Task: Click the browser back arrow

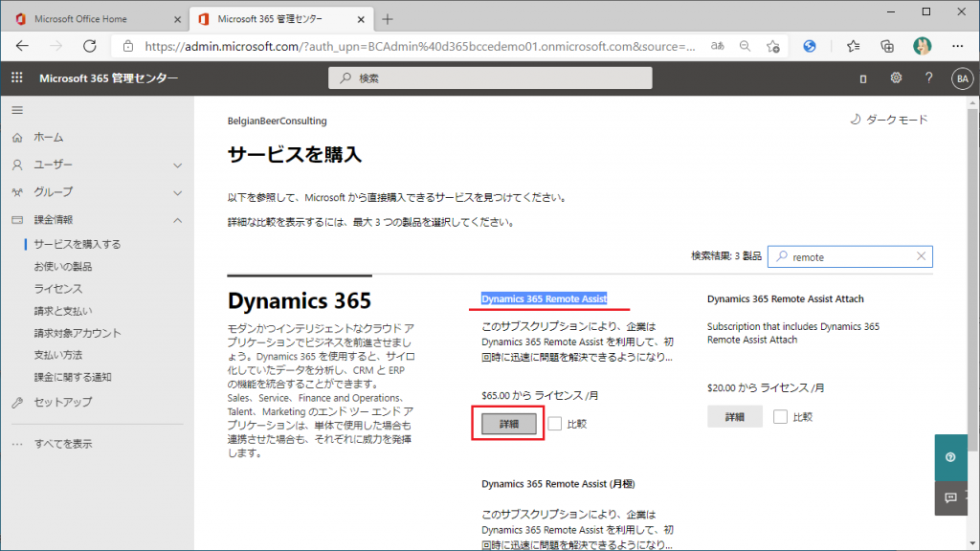Action: click(x=23, y=46)
